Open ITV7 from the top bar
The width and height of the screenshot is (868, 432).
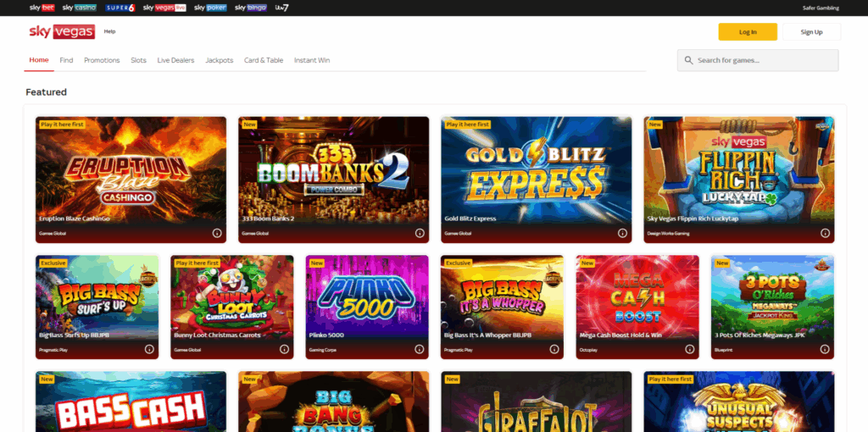coord(281,8)
